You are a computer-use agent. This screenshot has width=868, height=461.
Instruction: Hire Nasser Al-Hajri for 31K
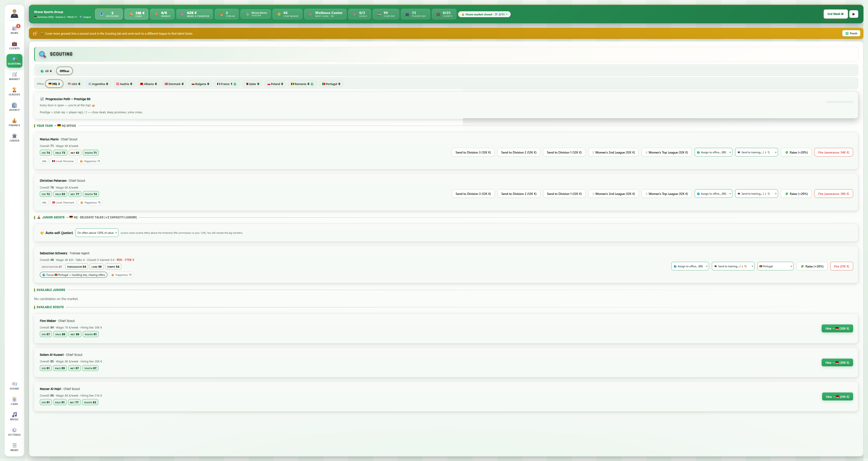tap(837, 397)
